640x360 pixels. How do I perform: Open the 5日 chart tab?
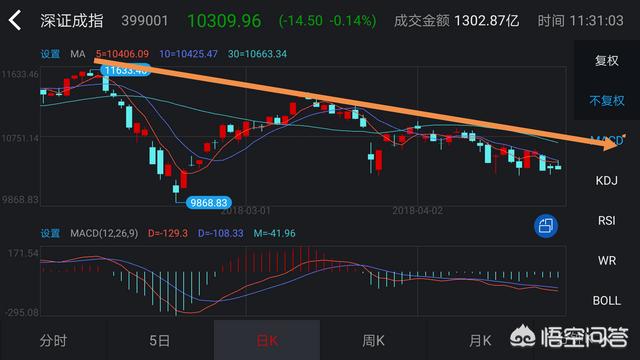click(x=160, y=340)
